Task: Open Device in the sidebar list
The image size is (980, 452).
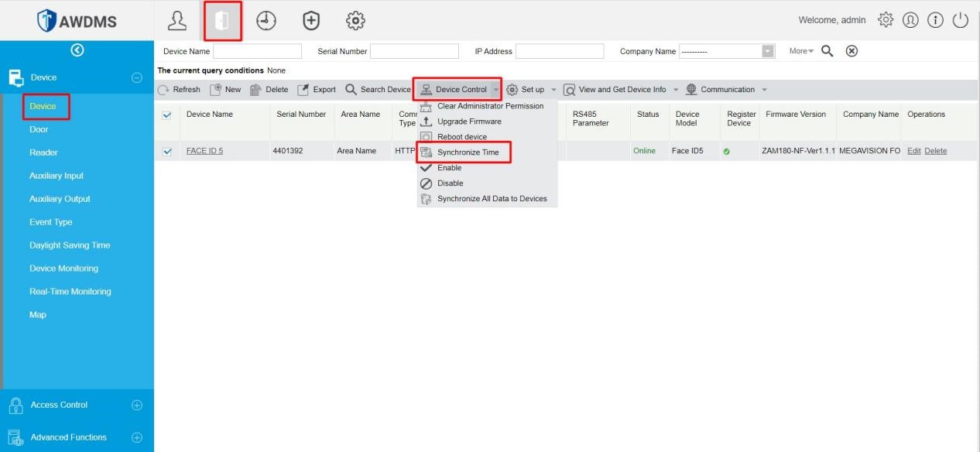Action: (43, 106)
